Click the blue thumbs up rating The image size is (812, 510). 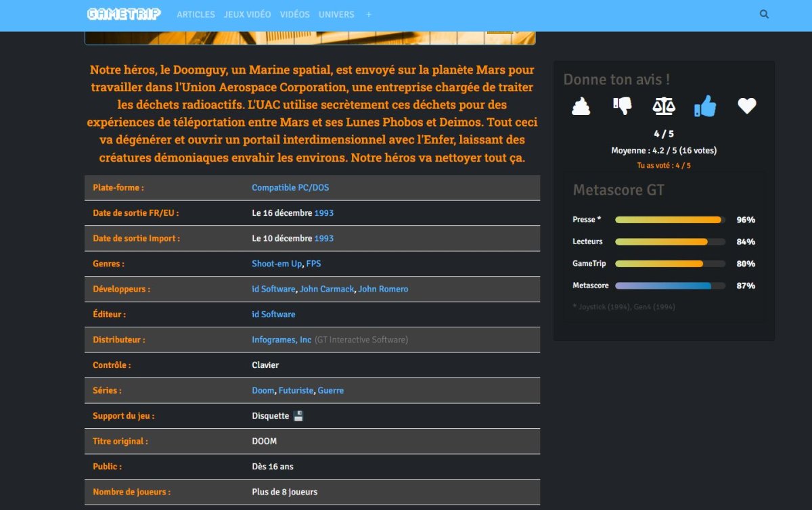pos(704,106)
